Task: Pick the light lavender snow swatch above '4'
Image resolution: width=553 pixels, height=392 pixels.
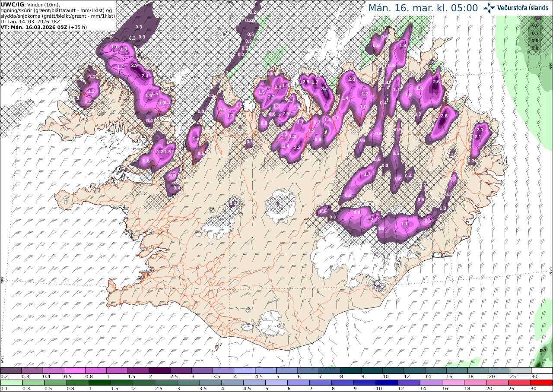Action: click(245, 370)
